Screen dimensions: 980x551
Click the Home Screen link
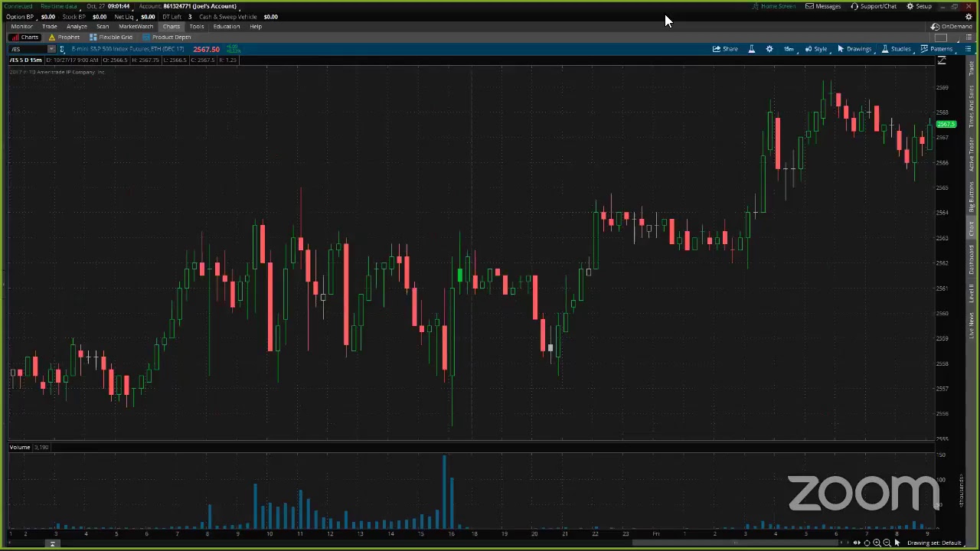click(774, 6)
